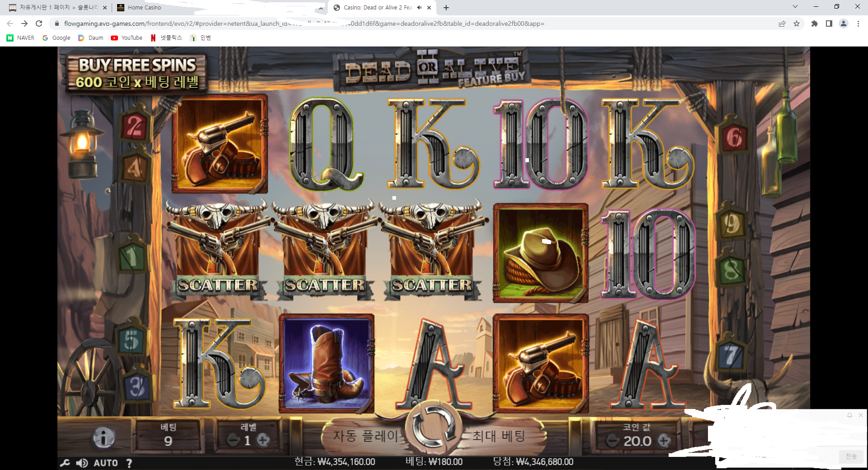This screenshot has height=470, width=868.
Task: Open the 넷플릭스 bookmark
Action: pyautogui.click(x=166, y=38)
